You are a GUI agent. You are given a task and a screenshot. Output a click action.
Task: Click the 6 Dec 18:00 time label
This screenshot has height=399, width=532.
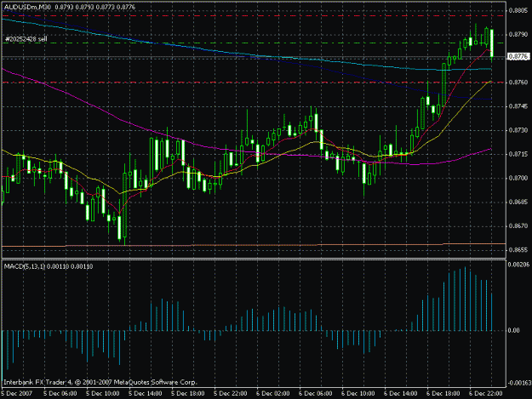point(443,394)
